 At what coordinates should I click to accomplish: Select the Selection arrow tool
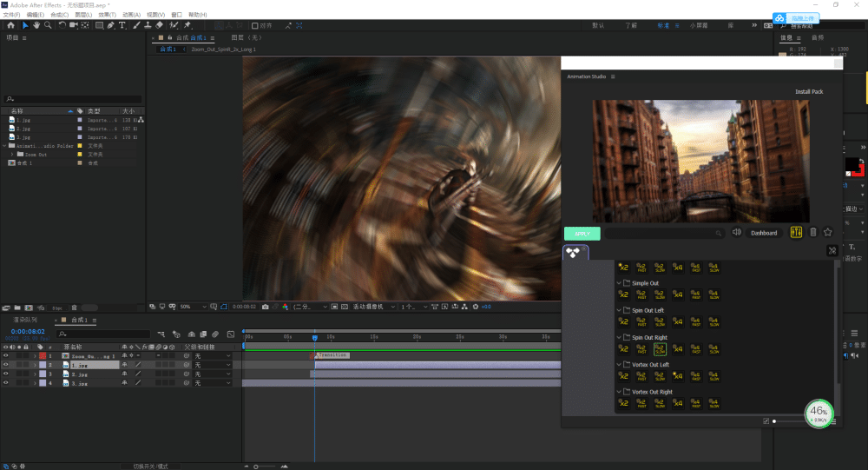tap(25, 25)
